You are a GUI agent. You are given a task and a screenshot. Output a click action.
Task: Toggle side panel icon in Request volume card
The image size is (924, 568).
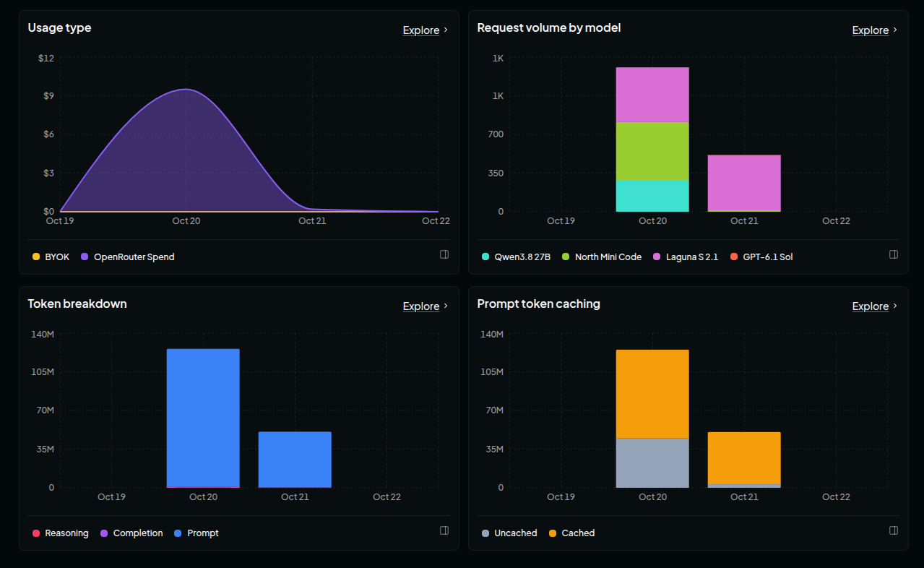(894, 254)
